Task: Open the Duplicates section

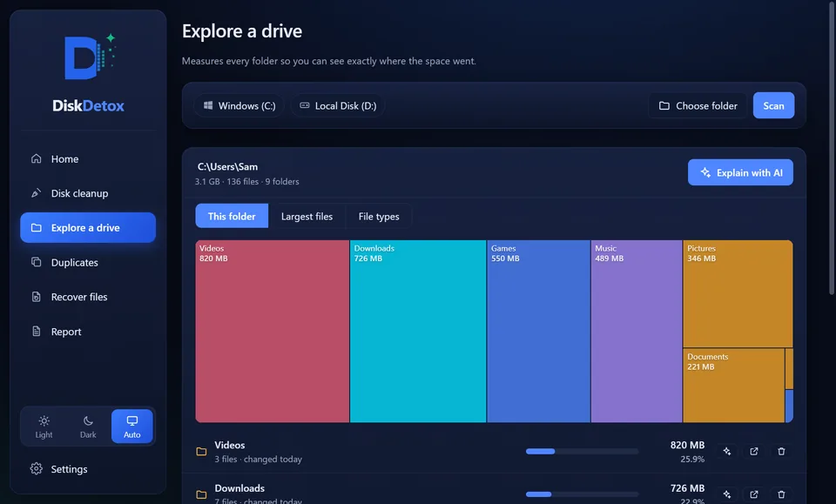Action: coord(88,262)
